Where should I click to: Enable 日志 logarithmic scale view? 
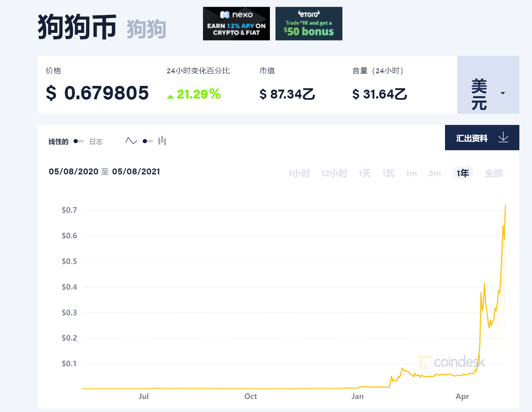[96, 141]
